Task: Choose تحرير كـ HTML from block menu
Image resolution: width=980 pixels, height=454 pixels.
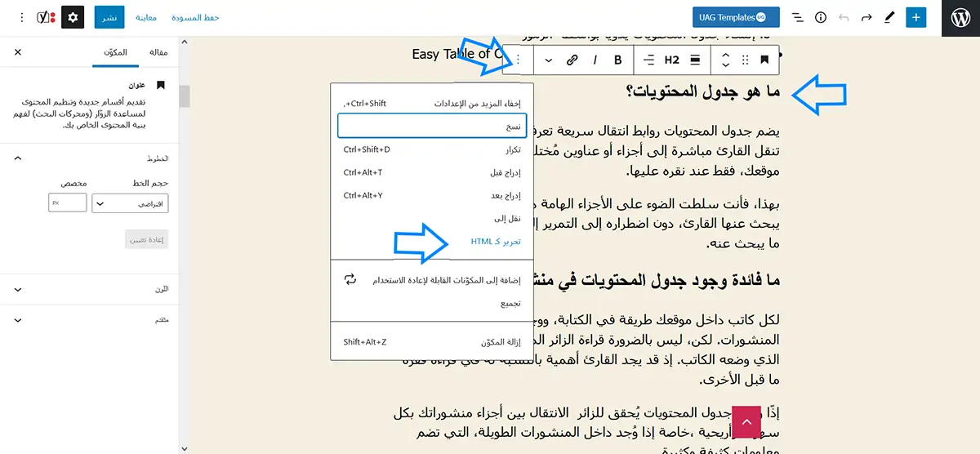Action: (x=496, y=242)
